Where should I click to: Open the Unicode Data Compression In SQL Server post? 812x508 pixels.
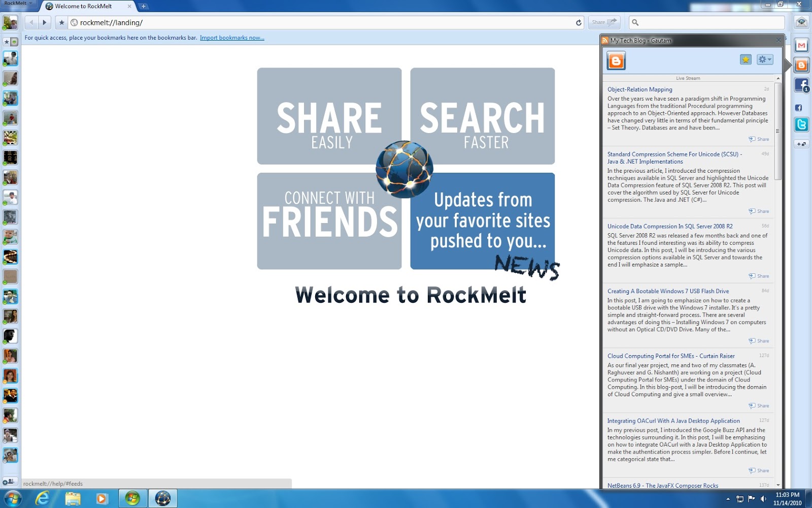point(670,227)
